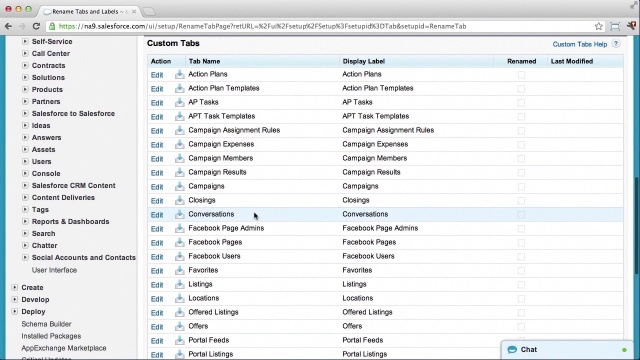Expand the Contracts sidebar section
The image size is (640, 360).
(25, 65)
